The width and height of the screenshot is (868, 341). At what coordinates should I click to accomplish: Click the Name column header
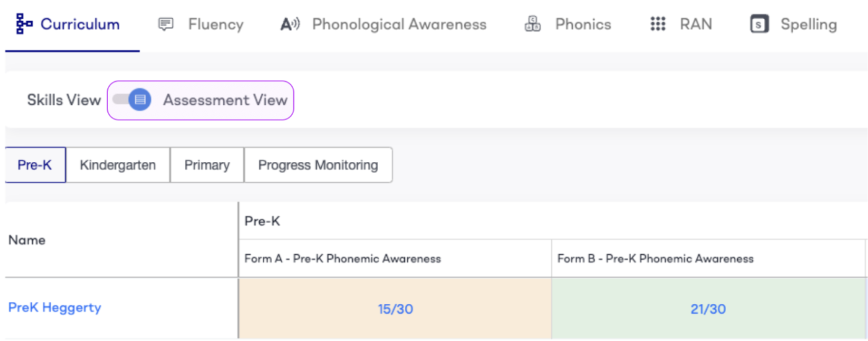pyautogui.click(x=27, y=240)
